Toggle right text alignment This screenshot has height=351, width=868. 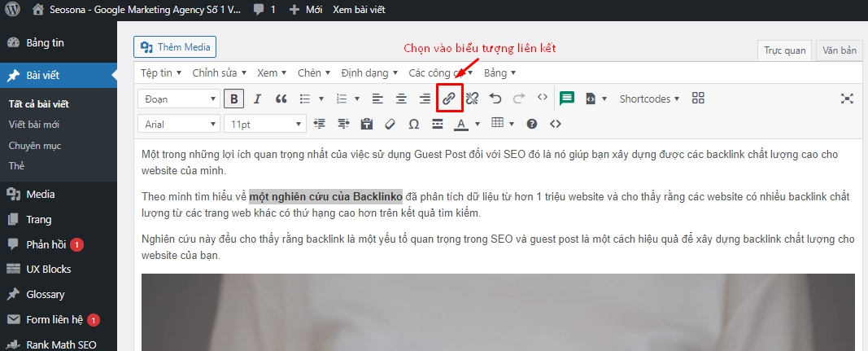(x=425, y=99)
